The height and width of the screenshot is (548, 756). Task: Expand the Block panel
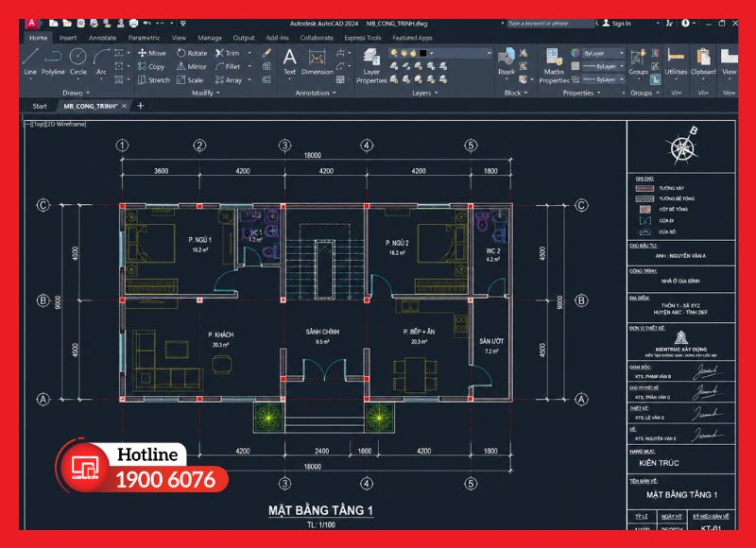click(516, 93)
